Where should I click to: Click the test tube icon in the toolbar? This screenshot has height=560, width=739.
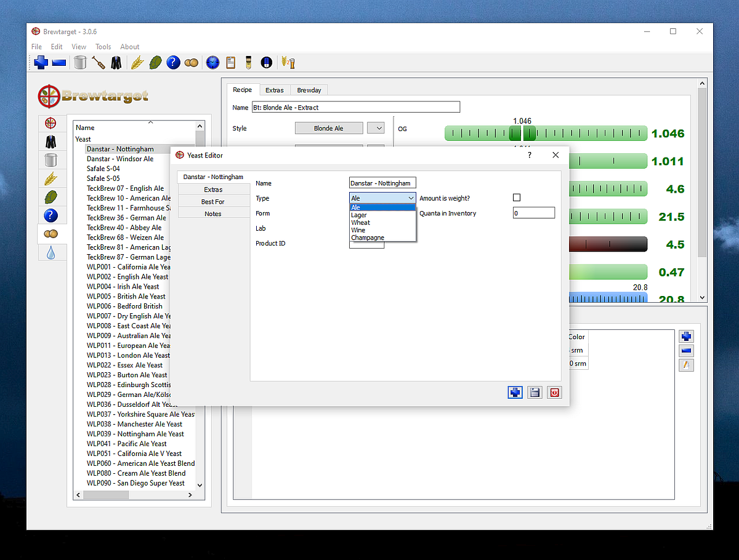249,62
